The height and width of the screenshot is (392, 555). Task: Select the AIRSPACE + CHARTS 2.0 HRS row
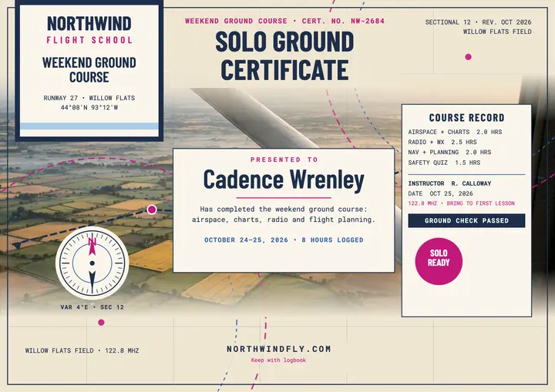pos(455,132)
